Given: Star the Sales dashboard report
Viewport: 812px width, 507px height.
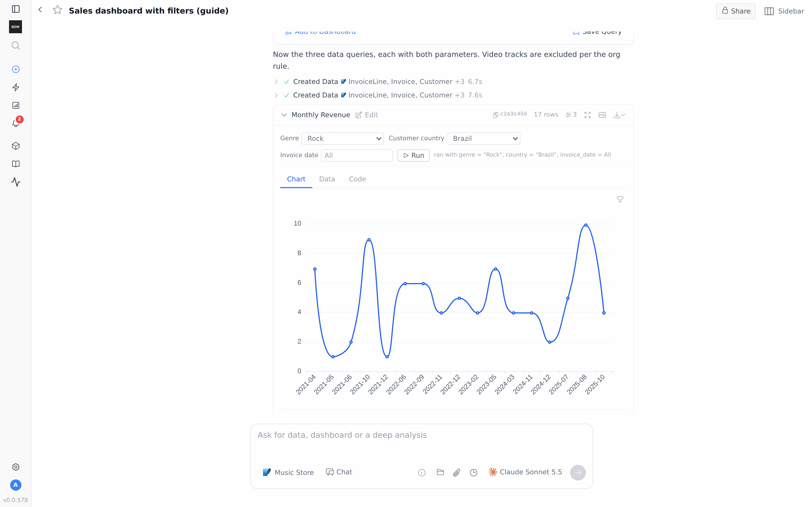Looking at the screenshot, I should tap(58, 10).
